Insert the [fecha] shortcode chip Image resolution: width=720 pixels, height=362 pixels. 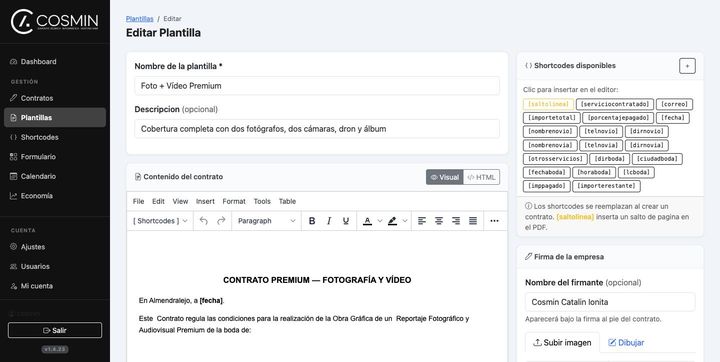[x=673, y=118]
